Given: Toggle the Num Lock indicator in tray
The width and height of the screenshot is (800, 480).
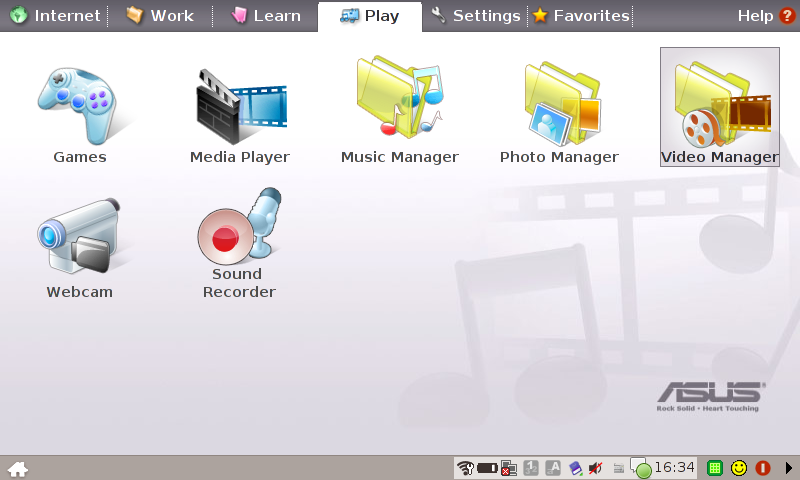Looking at the screenshot, I should coord(531,468).
